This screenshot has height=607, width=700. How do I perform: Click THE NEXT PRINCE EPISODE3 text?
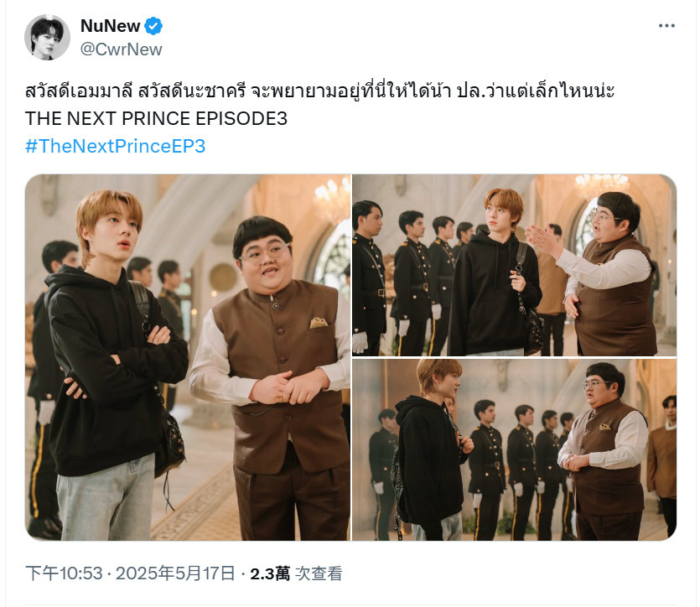pyautogui.click(x=156, y=119)
